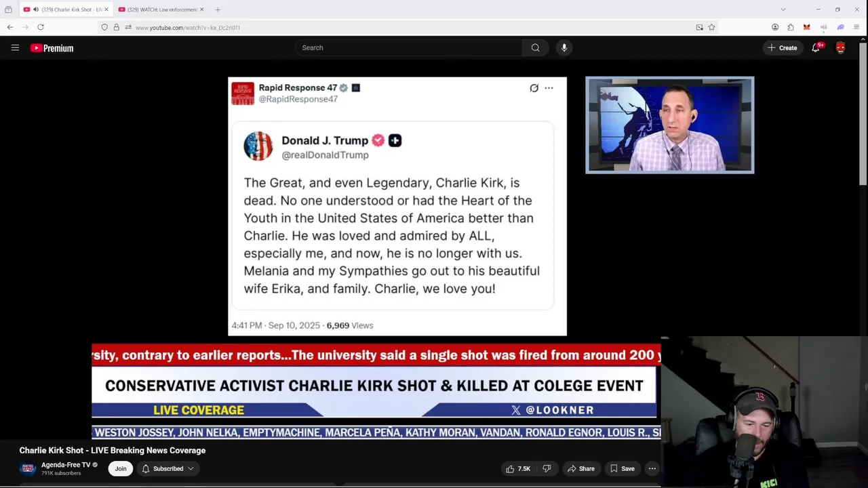
Task: Reload the current page
Action: [41, 27]
